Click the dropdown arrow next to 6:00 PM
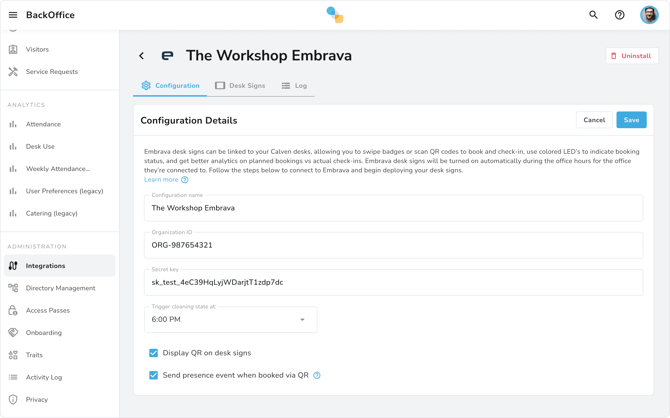This screenshot has height=418, width=670. [302, 319]
